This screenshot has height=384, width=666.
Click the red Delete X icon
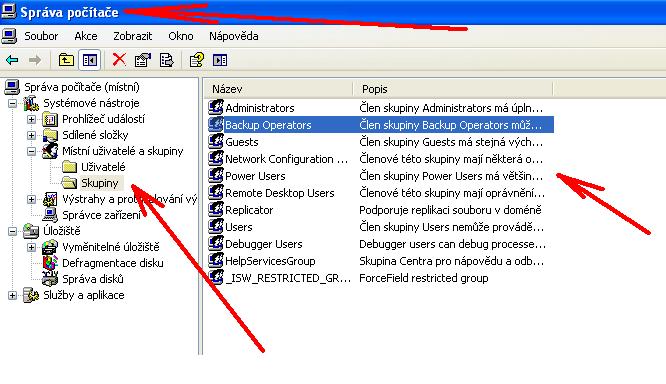click(119, 59)
